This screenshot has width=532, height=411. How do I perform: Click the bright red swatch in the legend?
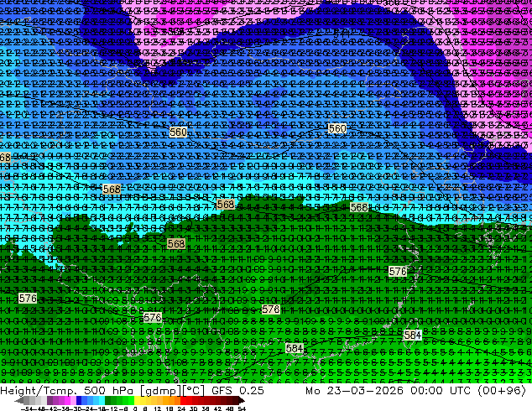(x=183, y=400)
